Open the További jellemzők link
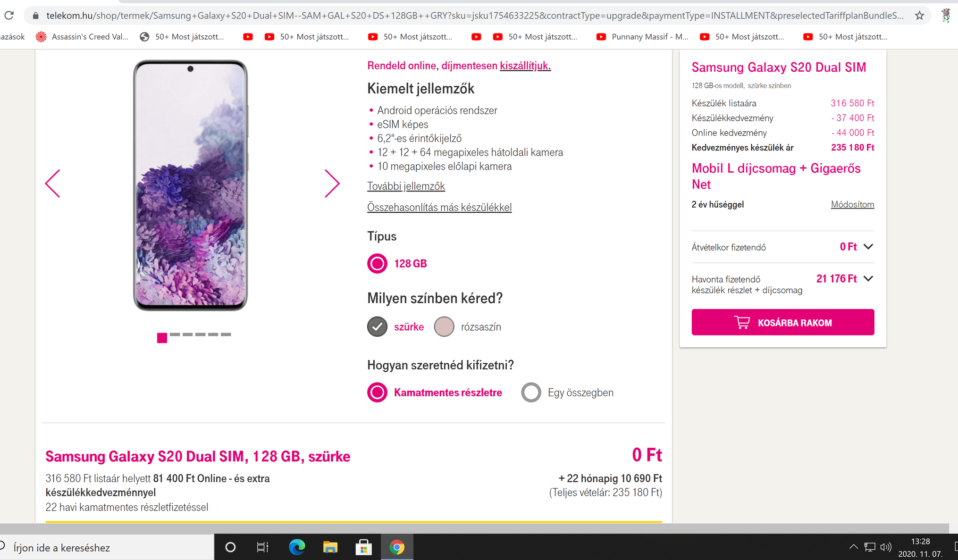 [x=406, y=186]
